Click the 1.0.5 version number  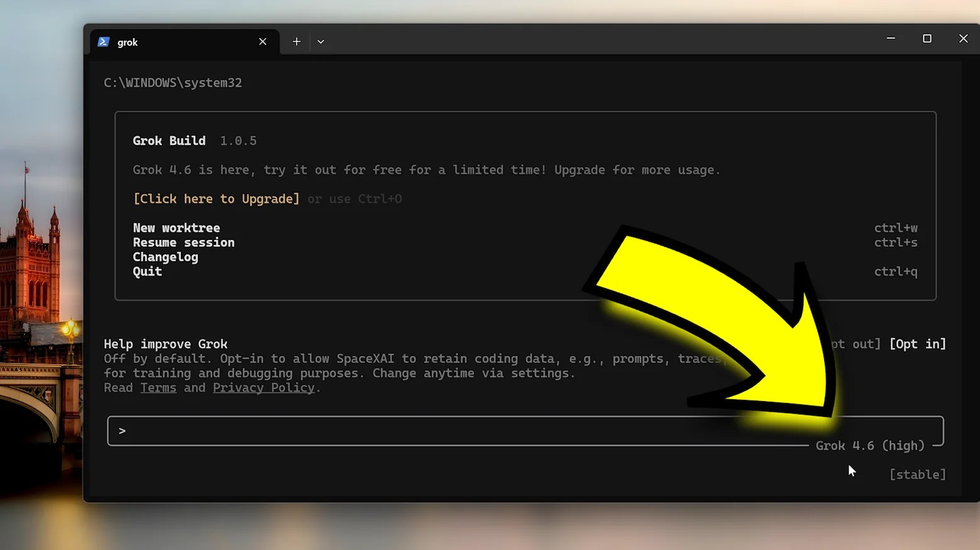[x=238, y=141]
